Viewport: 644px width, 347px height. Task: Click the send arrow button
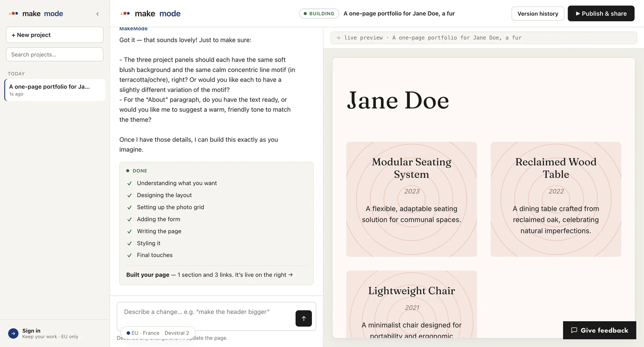point(303,318)
